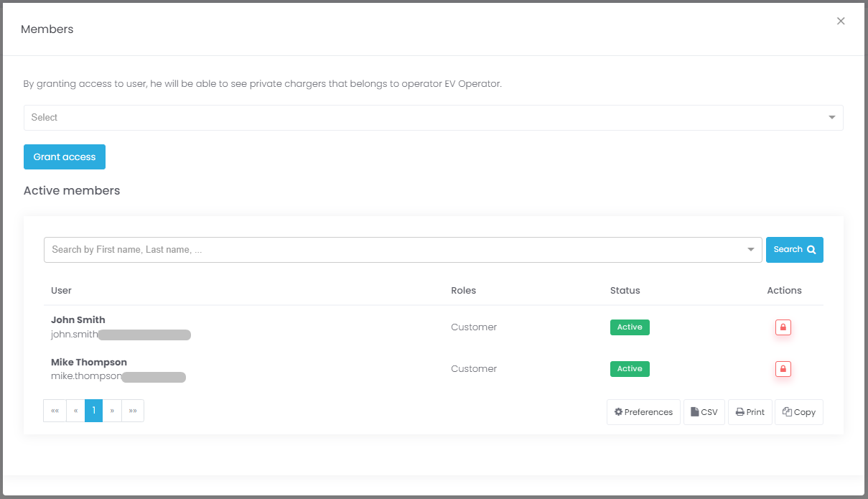Expand the member search dropdown arrow
868x499 pixels.
coord(752,249)
